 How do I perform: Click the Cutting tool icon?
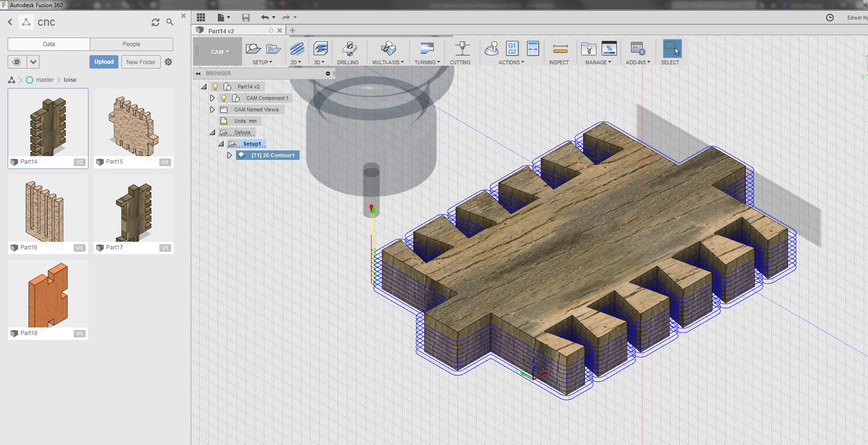coord(461,49)
